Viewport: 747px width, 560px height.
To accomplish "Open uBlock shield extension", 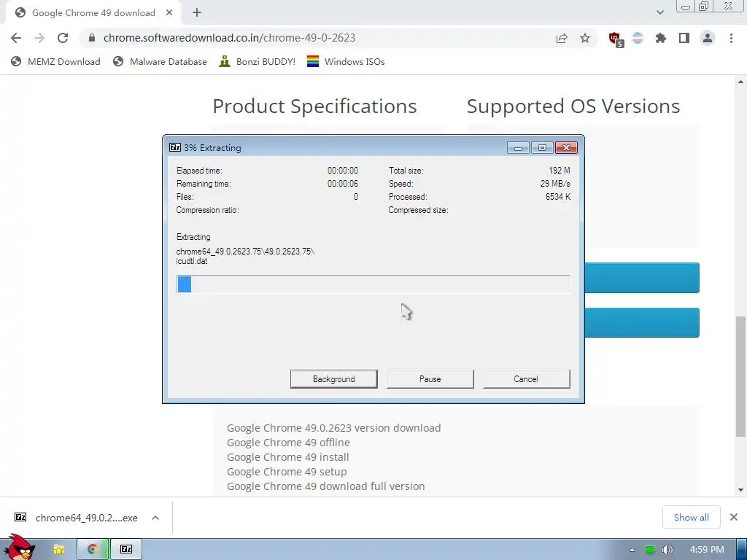I will point(616,39).
